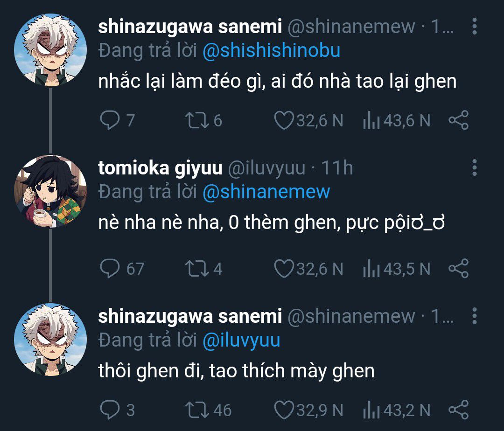The image size is (504, 431).
Task: Retweet the first sanemi tweet with 6 retweets
Action: pyautogui.click(x=197, y=120)
